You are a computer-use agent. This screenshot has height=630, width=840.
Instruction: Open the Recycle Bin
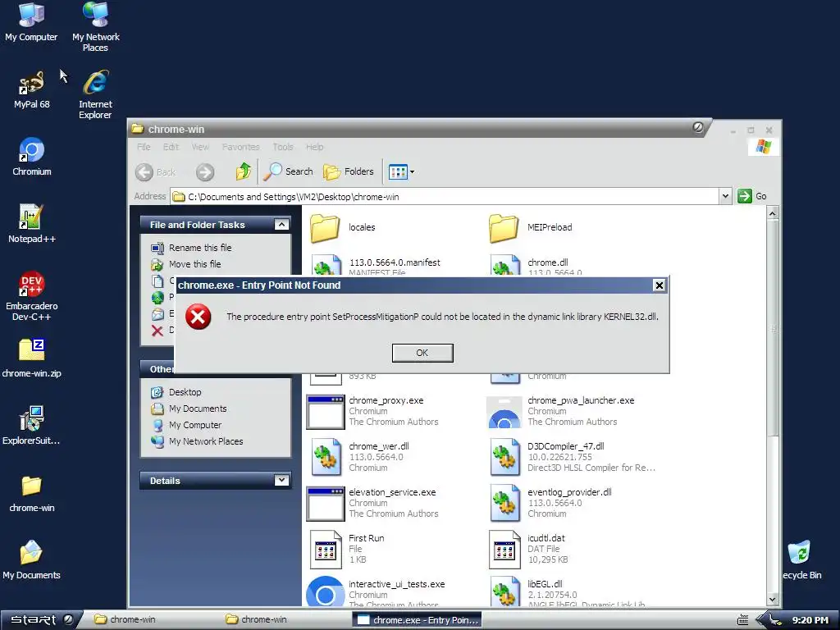[801, 560]
